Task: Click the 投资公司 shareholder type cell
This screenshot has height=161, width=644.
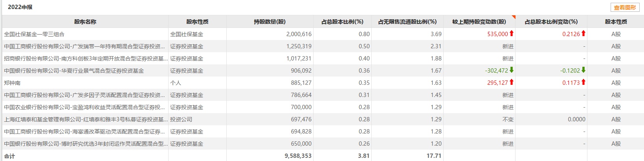Action: (181, 119)
